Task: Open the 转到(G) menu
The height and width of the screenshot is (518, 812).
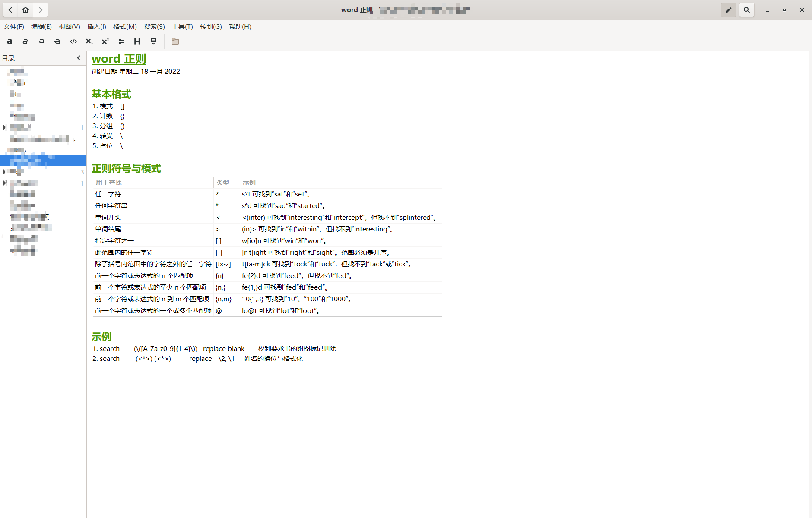Action: [x=211, y=27]
